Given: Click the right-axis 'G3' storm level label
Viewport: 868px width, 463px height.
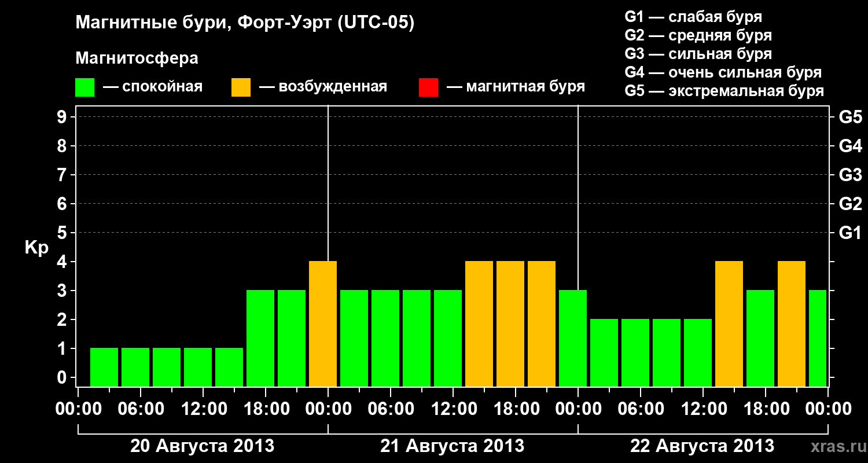Looking at the screenshot, I should click(x=851, y=175).
